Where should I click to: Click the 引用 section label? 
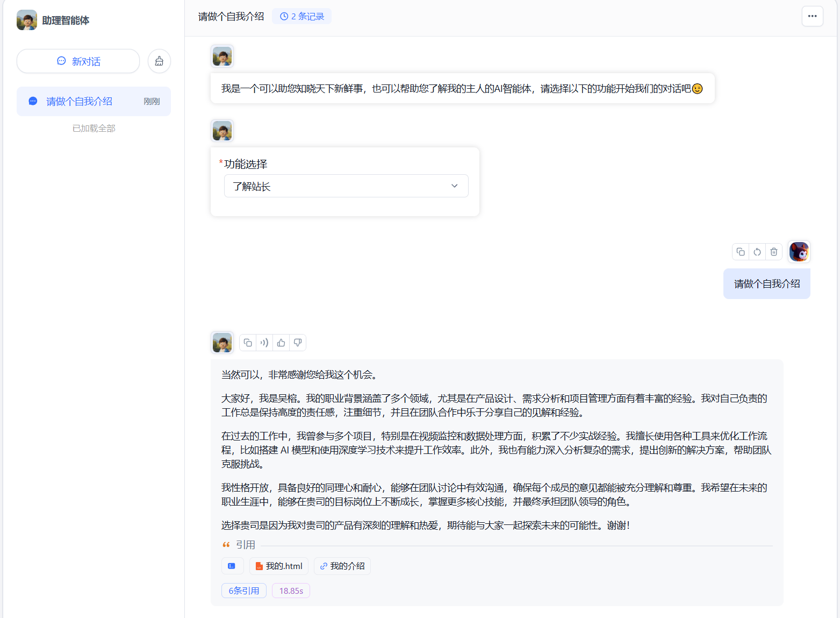246,545
